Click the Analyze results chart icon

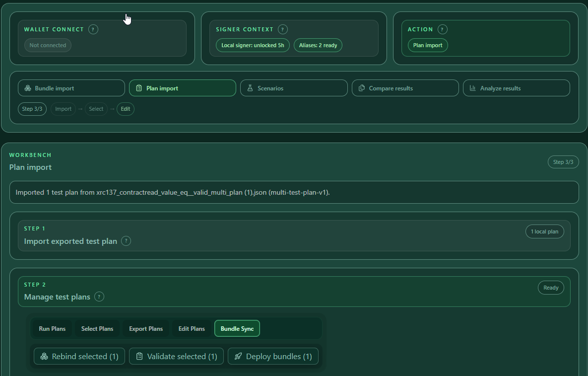pyautogui.click(x=473, y=88)
